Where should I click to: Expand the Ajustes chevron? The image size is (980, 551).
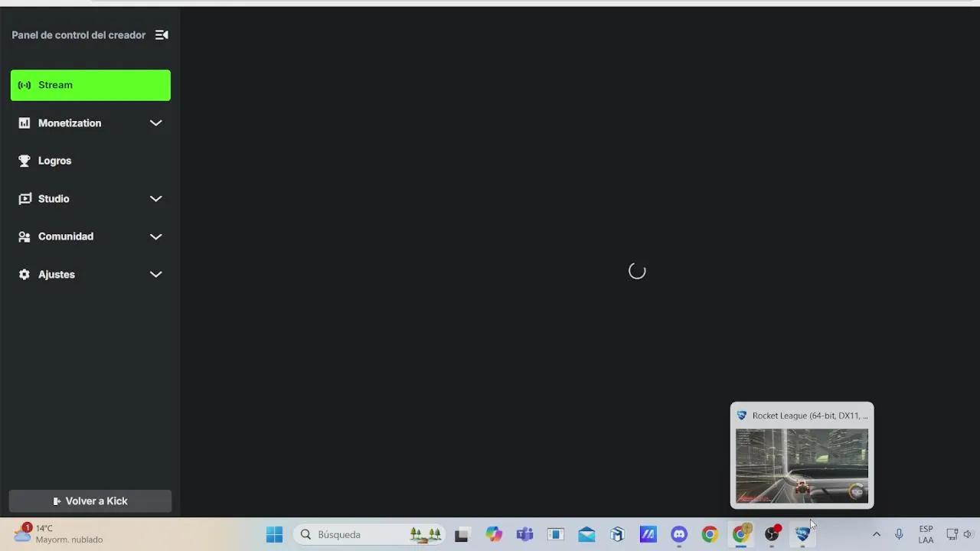(155, 274)
